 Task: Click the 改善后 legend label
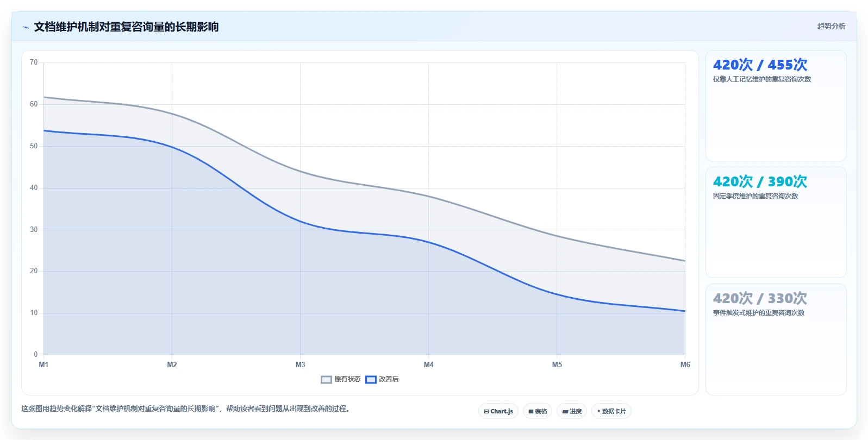(389, 379)
